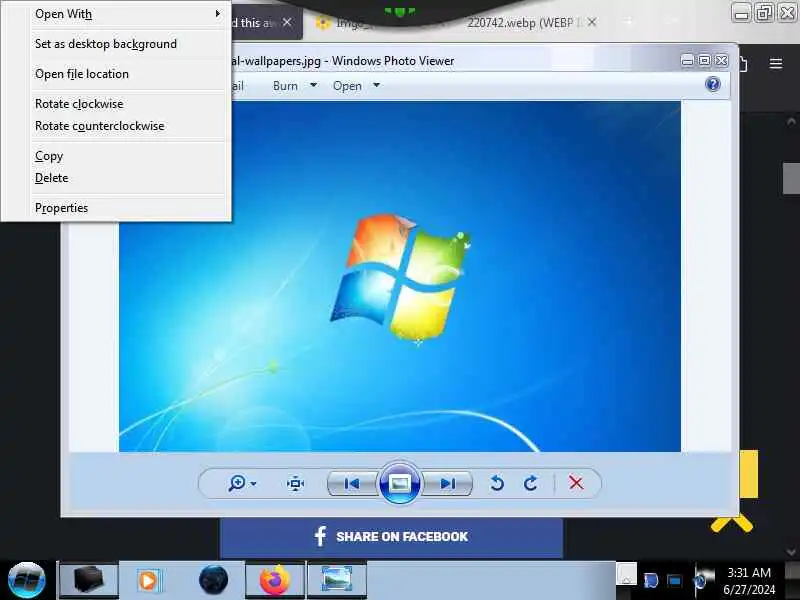The width and height of the screenshot is (800, 600).
Task: Show hidden system tray icons
Action: 627,574
